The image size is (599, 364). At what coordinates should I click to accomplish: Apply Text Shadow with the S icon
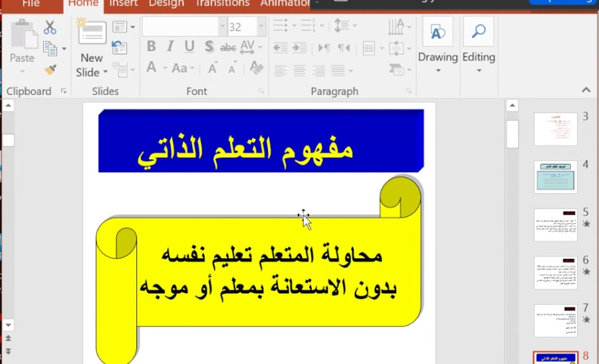tap(209, 46)
